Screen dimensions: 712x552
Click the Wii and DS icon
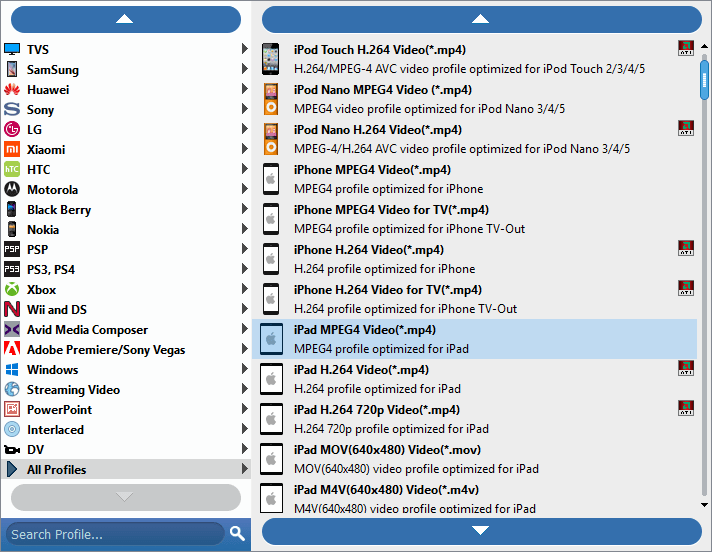coord(12,309)
